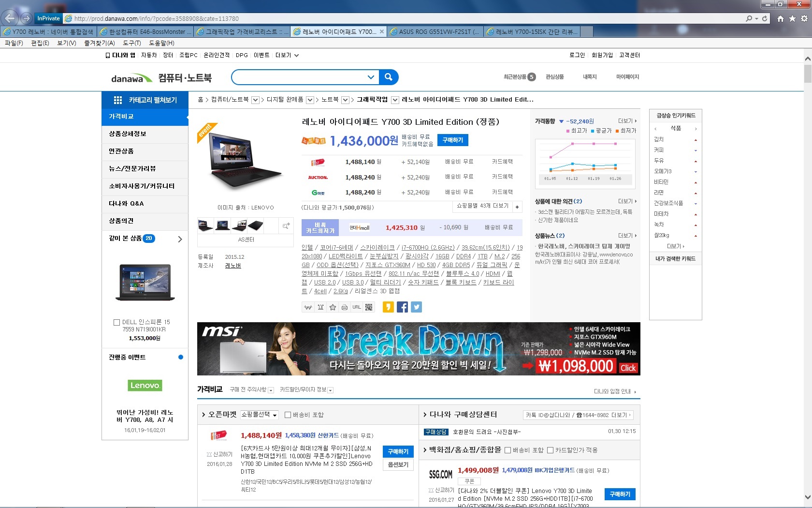
Task: Tick the 카드할인가 적용 checkbox
Action: (x=550, y=450)
